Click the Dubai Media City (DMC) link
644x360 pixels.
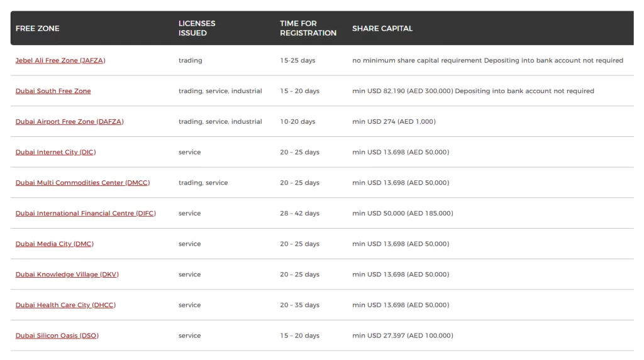pyautogui.click(x=54, y=244)
